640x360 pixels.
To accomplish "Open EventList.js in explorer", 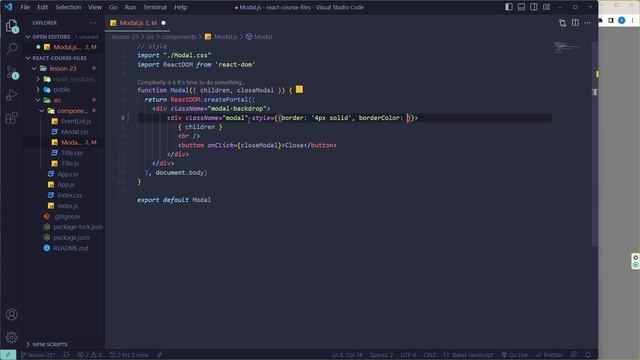I will (76, 121).
